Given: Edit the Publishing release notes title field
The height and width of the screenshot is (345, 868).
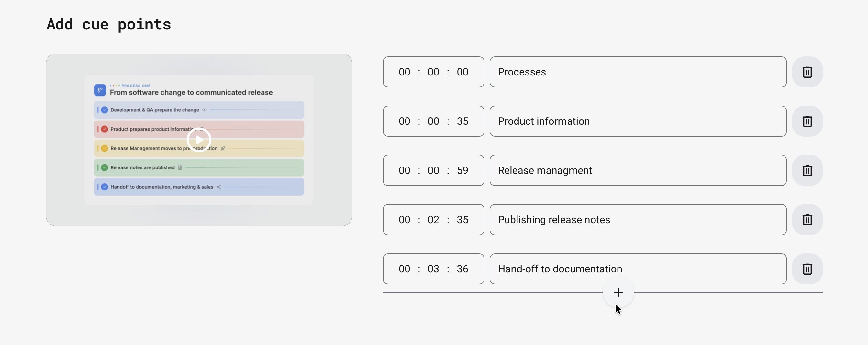Looking at the screenshot, I should click(x=638, y=220).
